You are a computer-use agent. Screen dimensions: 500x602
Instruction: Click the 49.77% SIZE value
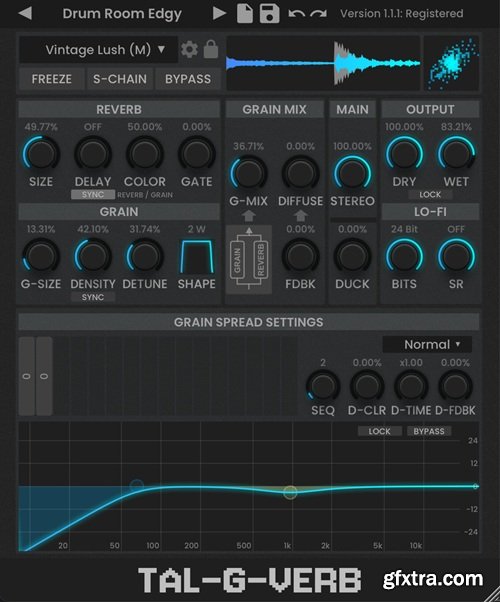[41, 127]
